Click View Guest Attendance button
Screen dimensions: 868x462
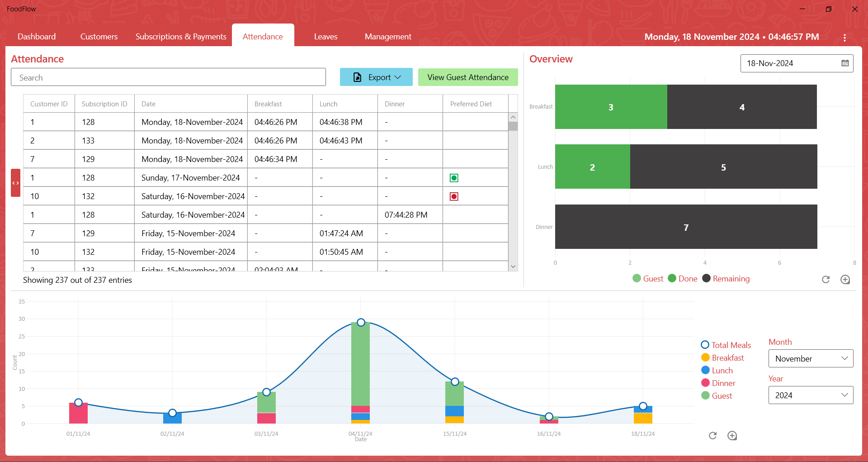[468, 77]
